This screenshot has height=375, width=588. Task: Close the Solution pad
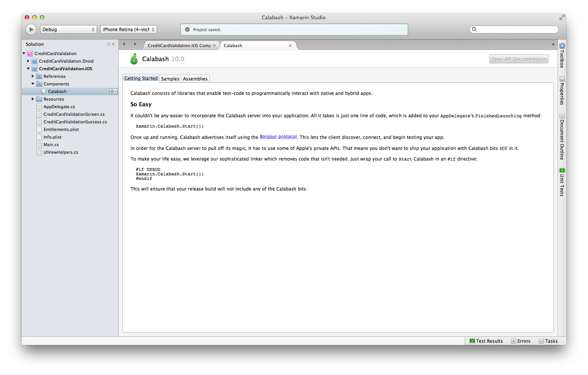coord(113,44)
